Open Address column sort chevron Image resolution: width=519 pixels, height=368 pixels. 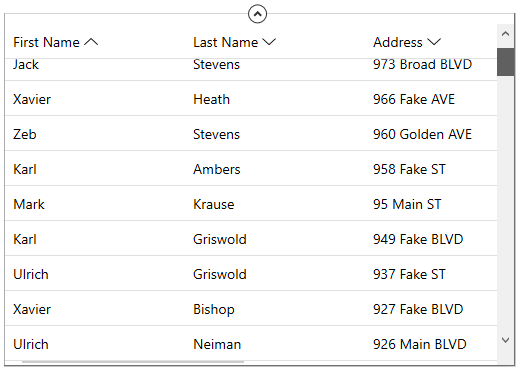pos(434,42)
